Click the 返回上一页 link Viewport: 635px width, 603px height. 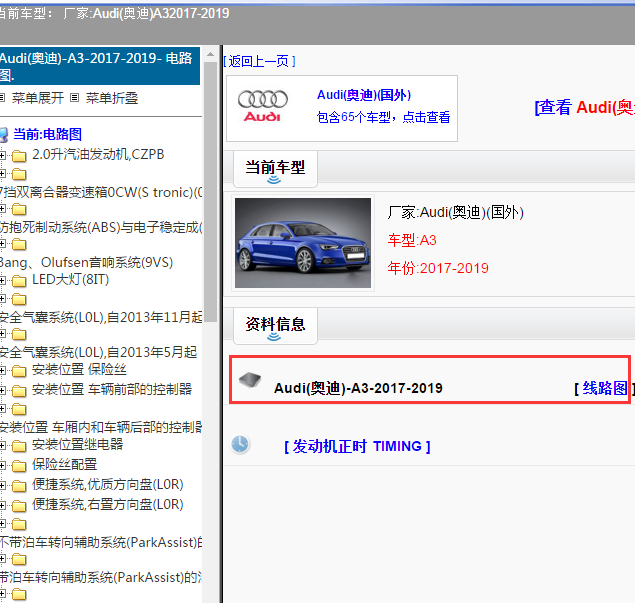click(259, 62)
